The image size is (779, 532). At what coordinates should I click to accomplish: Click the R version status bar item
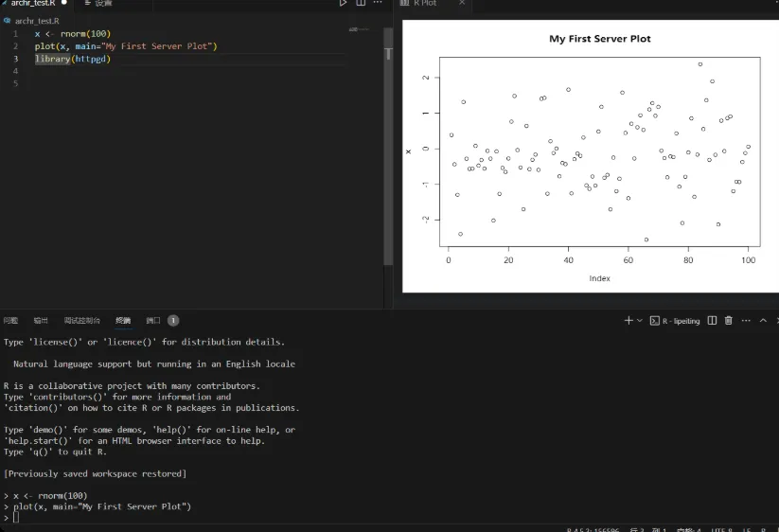click(593, 530)
